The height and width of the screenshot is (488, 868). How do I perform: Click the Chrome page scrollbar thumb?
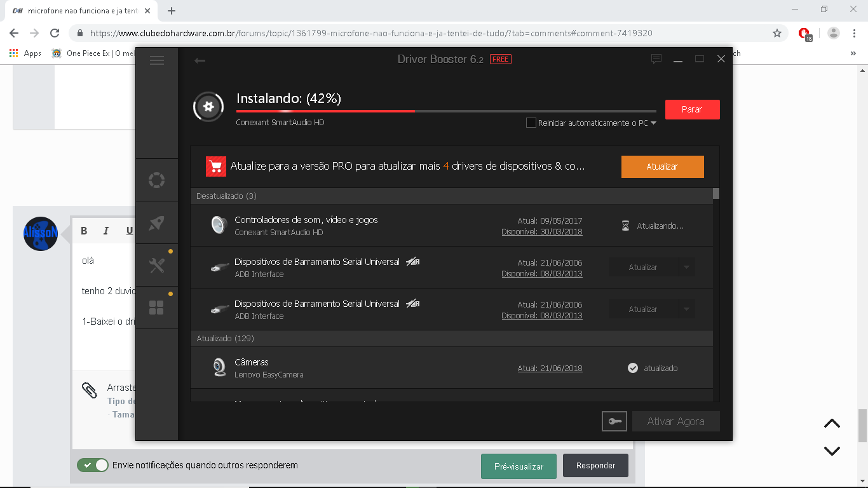[x=862, y=426]
